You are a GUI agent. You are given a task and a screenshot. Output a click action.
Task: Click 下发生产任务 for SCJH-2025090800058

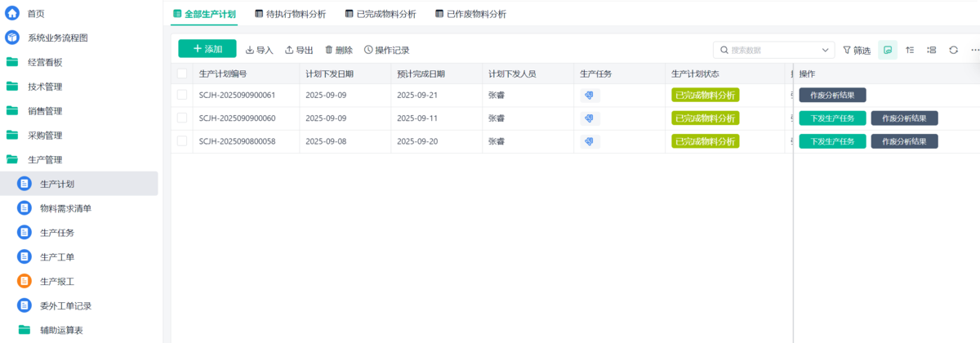pyautogui.click(x=832, y=140)
